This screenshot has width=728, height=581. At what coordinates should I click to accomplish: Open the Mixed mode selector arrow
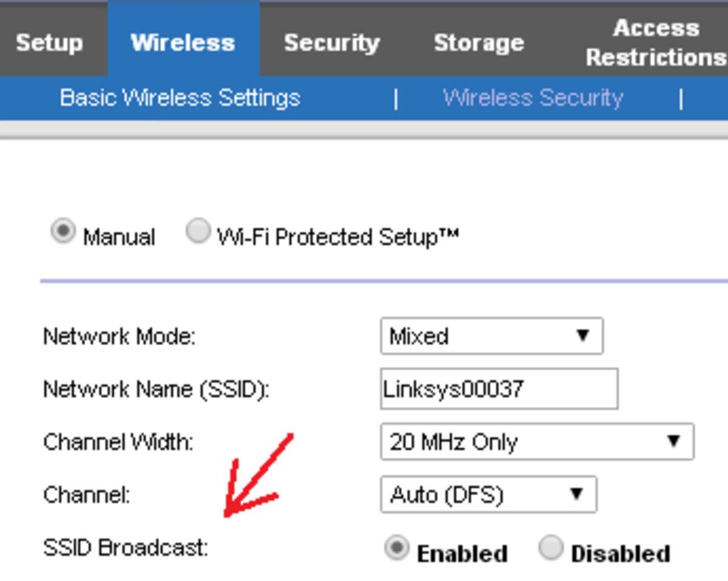pyautogui.click(x=584, y=335)
